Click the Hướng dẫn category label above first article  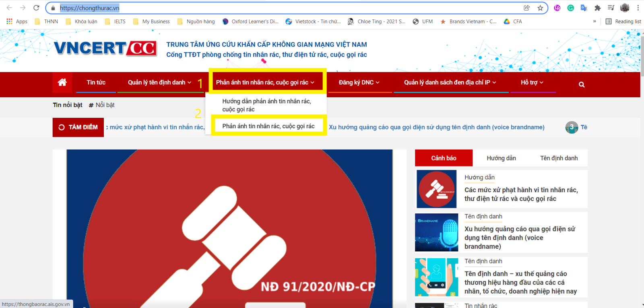(479, 177)
